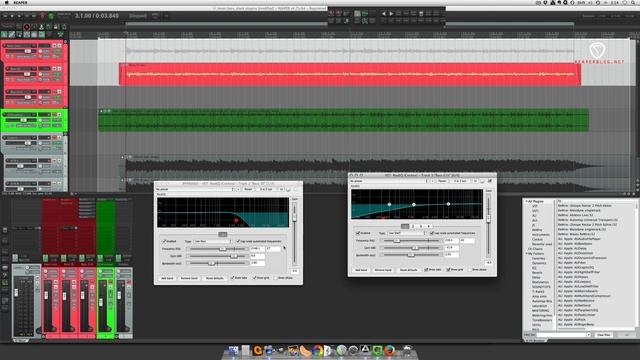Collapse the My Folders tree node
Image resolution: width=640 pixels, height=360 pixels.
[526, 253]
